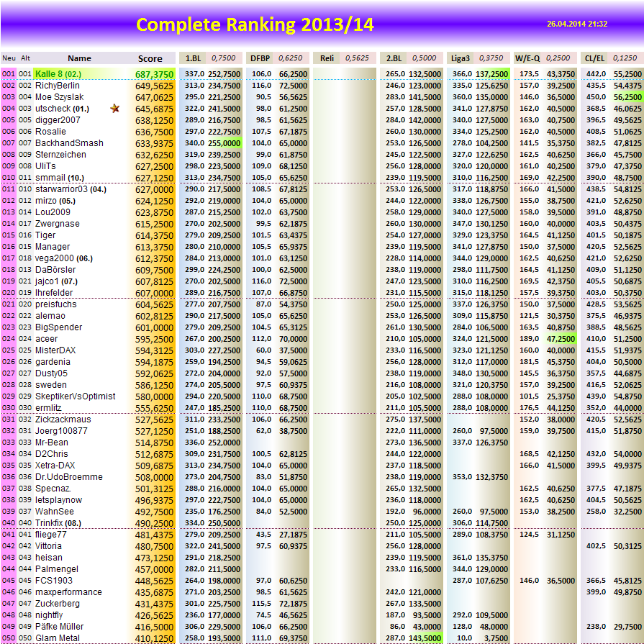Click the name "Zickzackmaus"
This screenshot has height=644, width=644.
click(63, 419)
